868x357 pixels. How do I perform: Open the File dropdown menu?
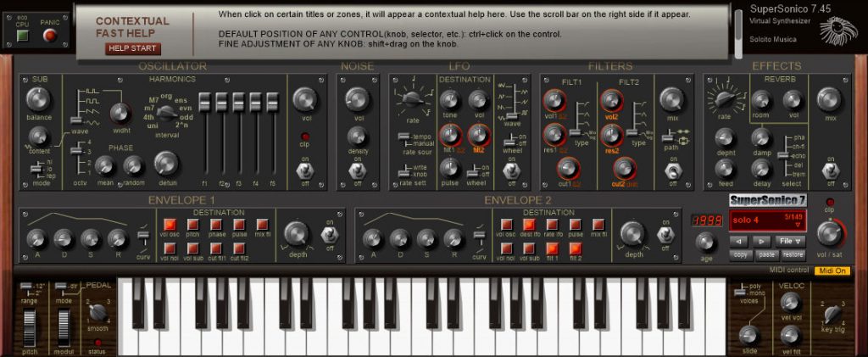pyautogui.click(x=793, y=241)
